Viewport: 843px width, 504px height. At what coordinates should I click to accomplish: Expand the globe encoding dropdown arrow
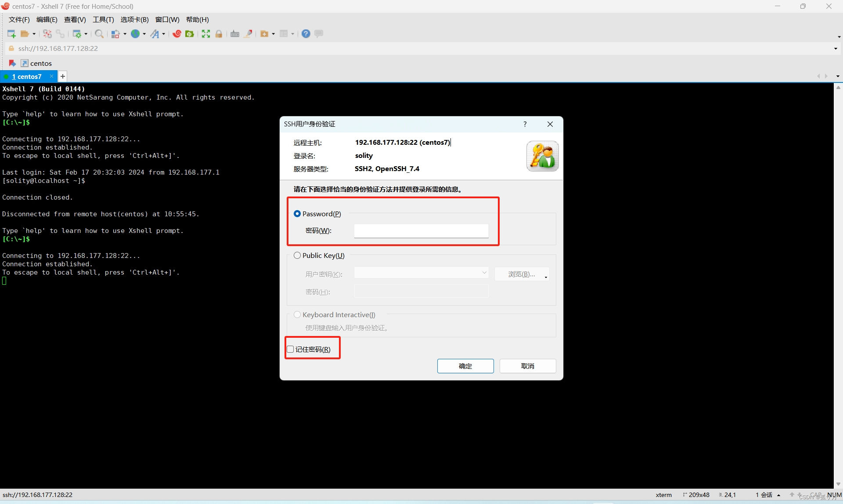coord(144,34)
